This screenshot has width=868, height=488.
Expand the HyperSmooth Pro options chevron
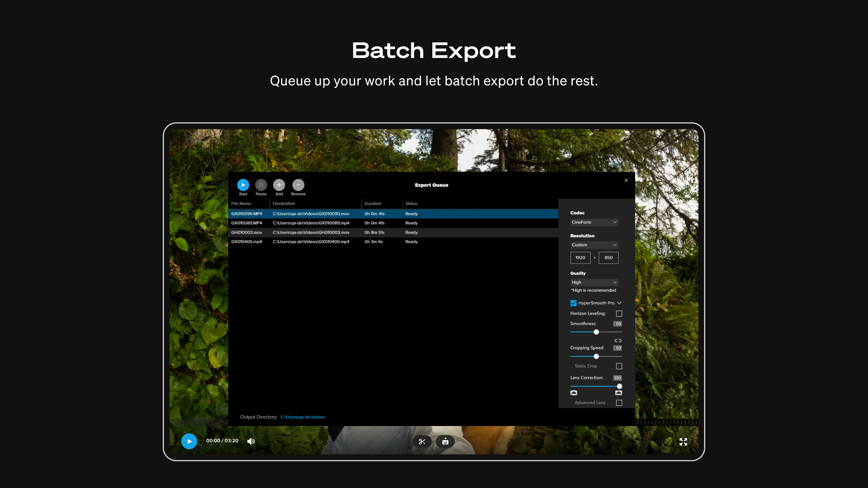coord(619,303)
